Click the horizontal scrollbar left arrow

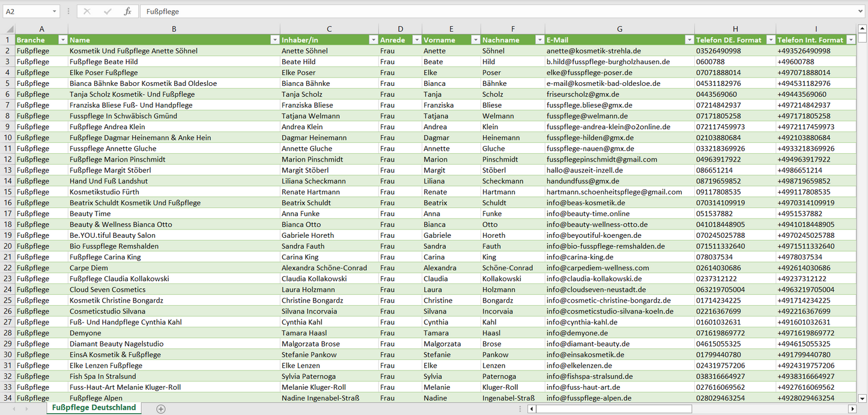tap(532, 409)
